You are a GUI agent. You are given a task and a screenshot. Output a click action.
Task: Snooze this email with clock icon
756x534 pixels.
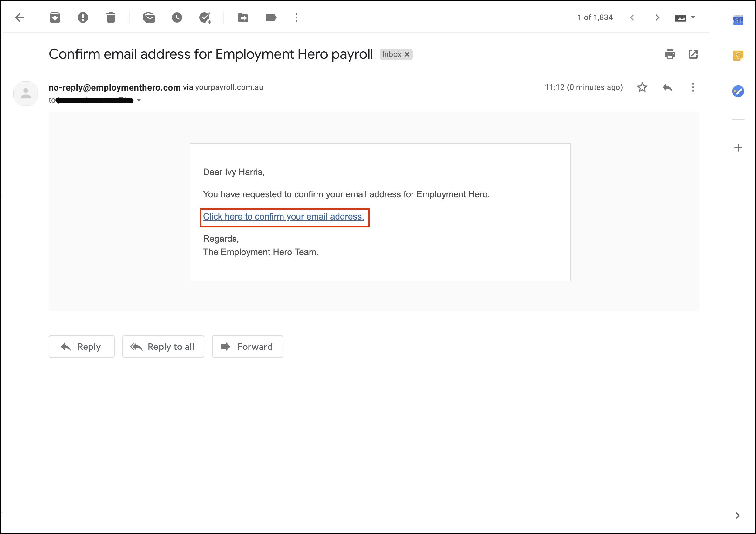(177, 17)
